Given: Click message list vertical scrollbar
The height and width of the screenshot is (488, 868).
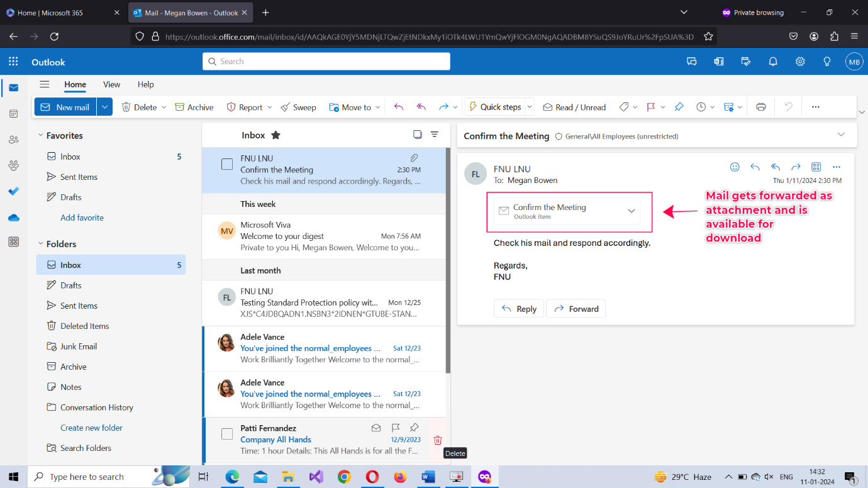Looking at the screenshot, I should [448, 260].
